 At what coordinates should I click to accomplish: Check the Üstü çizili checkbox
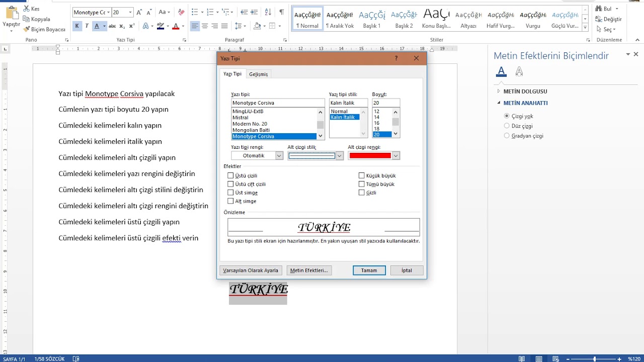click(230, 175)
